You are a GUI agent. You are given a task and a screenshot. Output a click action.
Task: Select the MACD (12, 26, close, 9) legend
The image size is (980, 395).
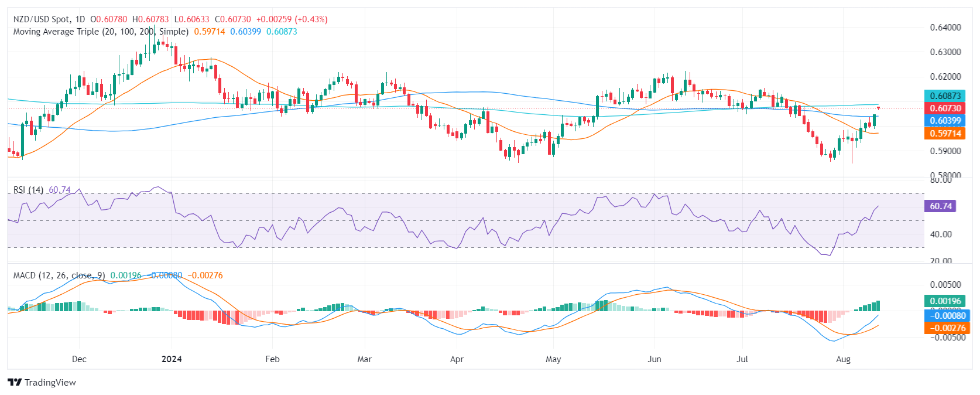[x=59, y=275]
